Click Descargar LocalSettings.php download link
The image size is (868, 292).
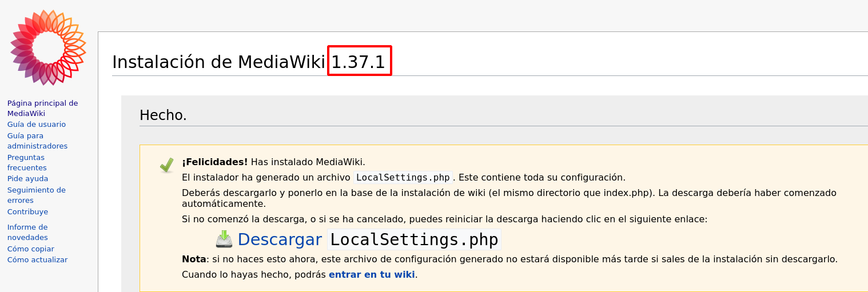click(x=369, y=239)
